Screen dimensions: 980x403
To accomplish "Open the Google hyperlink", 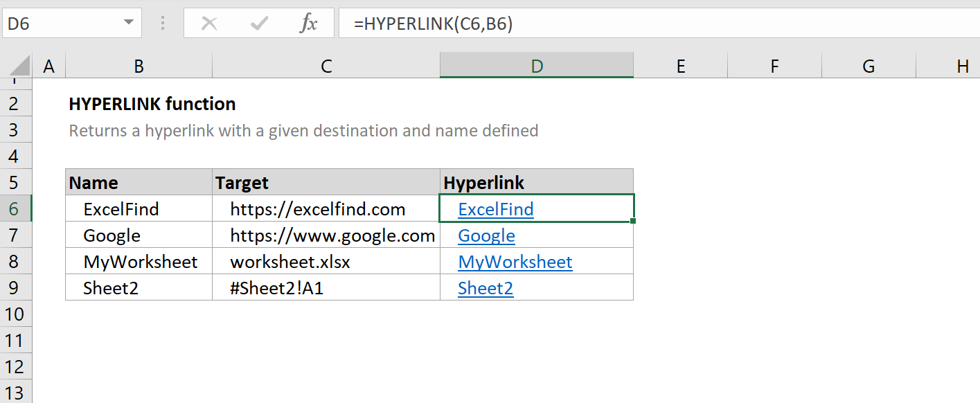I will coord(486,235).
